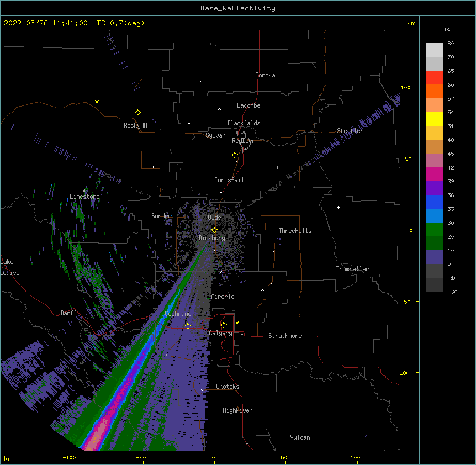Click the Drumheller town label
476x465 pixels.
352,269
